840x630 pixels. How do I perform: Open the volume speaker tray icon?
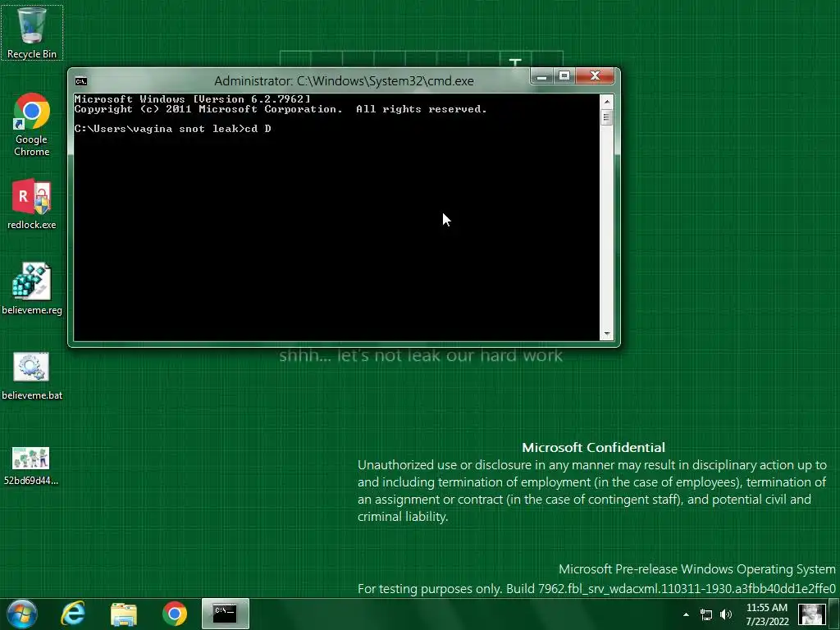click(726, 614)
